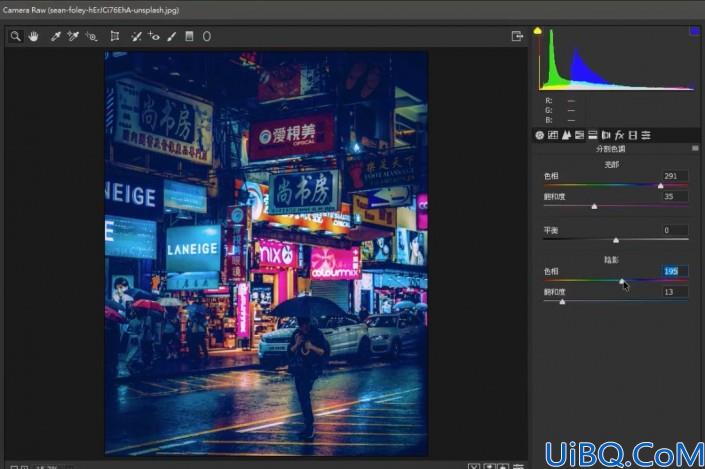Screen dimensions: 705x469
Task: Click the R: readout label
Action: click(549, 101)
